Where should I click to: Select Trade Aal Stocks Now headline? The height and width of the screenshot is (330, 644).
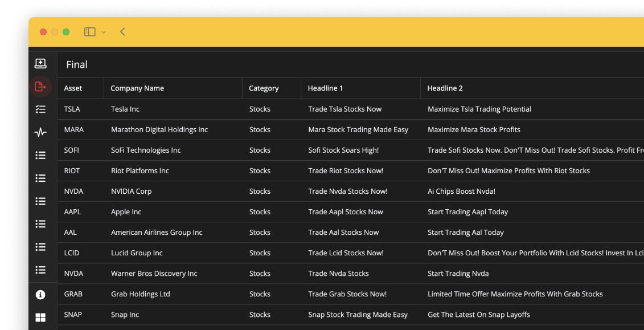pyautogui.click(x=344, y=233)
